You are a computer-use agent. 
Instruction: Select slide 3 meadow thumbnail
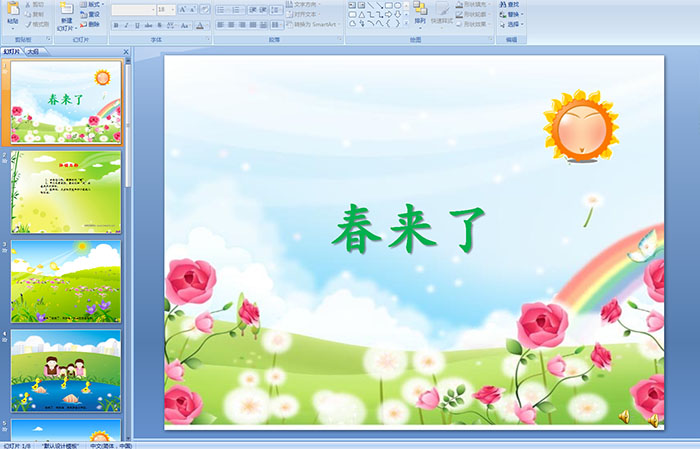[x=66, y=281]
